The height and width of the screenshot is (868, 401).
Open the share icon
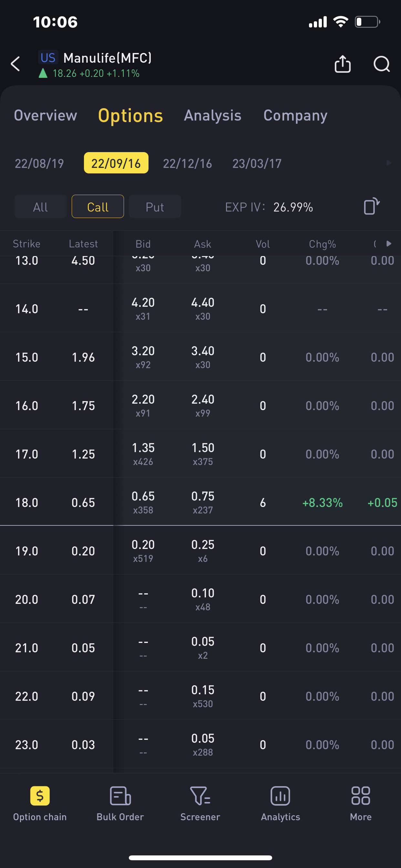342,64
